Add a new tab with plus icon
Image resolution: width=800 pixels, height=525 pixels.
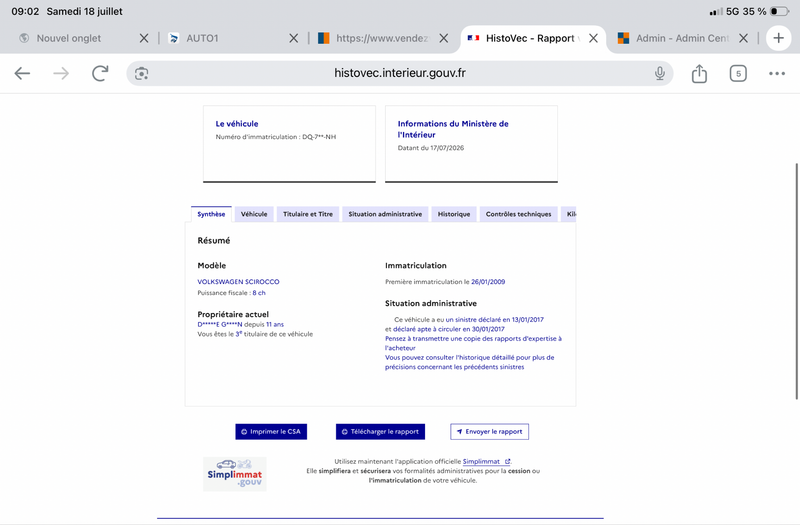coord(778,38)
